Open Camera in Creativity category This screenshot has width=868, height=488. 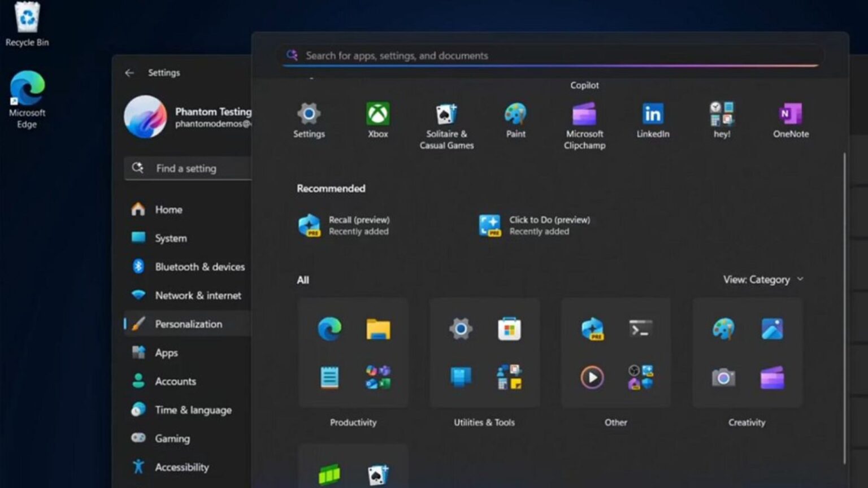click(x=723, y=377)
